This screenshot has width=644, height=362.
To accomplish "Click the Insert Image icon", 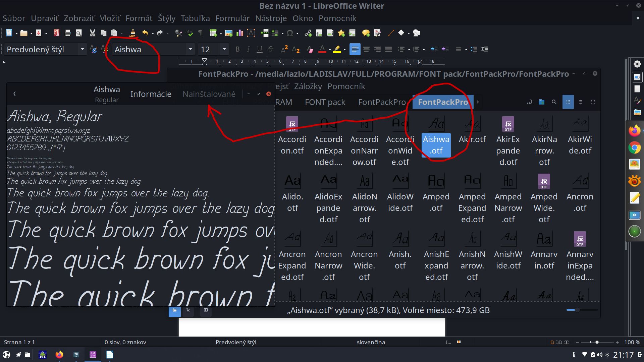I will pyautogui.click(x=229, y=33).
